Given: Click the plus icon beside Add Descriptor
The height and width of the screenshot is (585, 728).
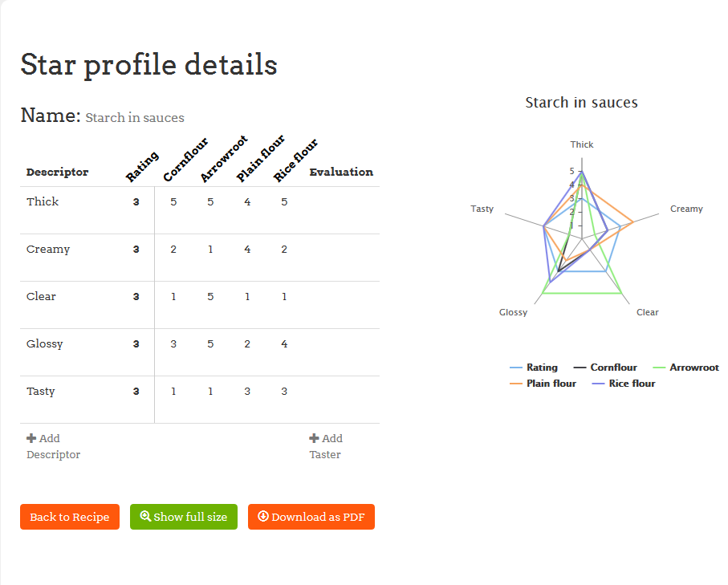Looking at the screenshot, I should (31, 438).
